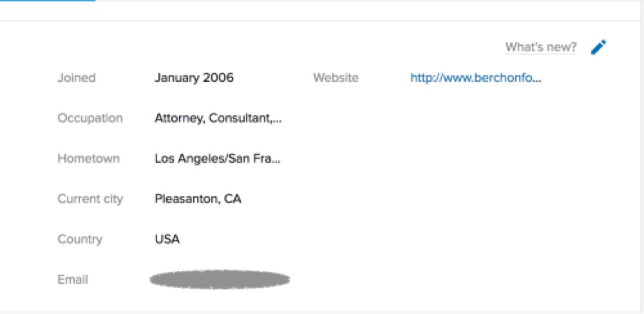This screenshot has width=644, height=314.
Task: Click the ellipsis ending the website URL
Action: 538,79
